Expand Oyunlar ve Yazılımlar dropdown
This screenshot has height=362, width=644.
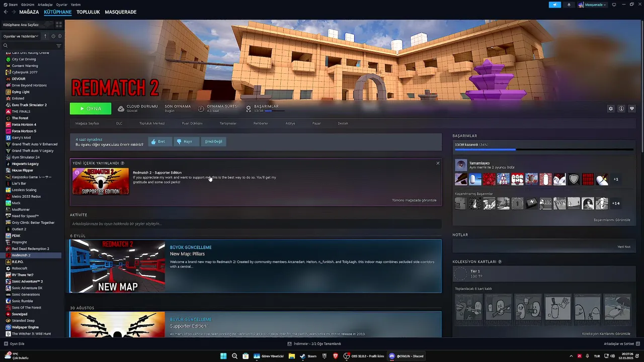(21, 36)
